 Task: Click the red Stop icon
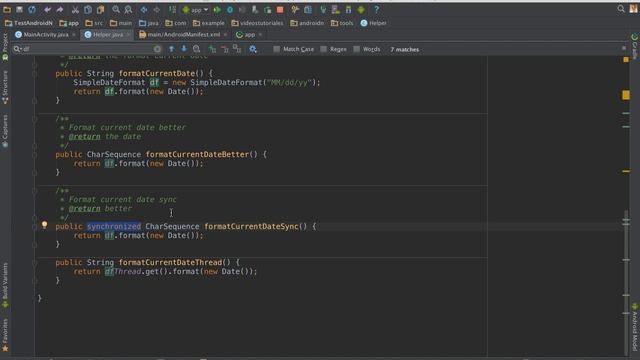coord(280,9)
